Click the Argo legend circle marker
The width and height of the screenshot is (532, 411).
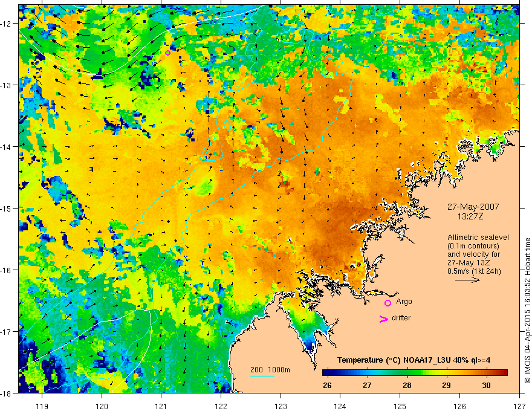pyautogui.click(x=388, y=303)
